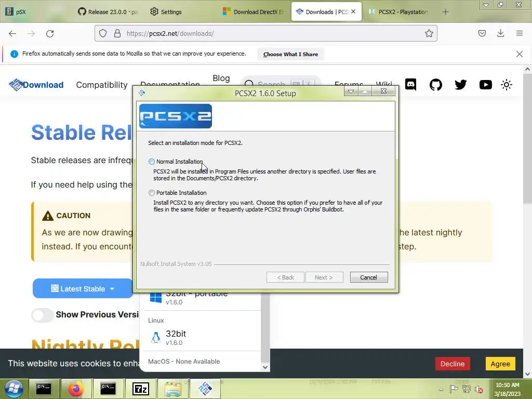Open PCSX2 Twitter link
This screenshot has width=532, height=399.
[x=460, y=85]
